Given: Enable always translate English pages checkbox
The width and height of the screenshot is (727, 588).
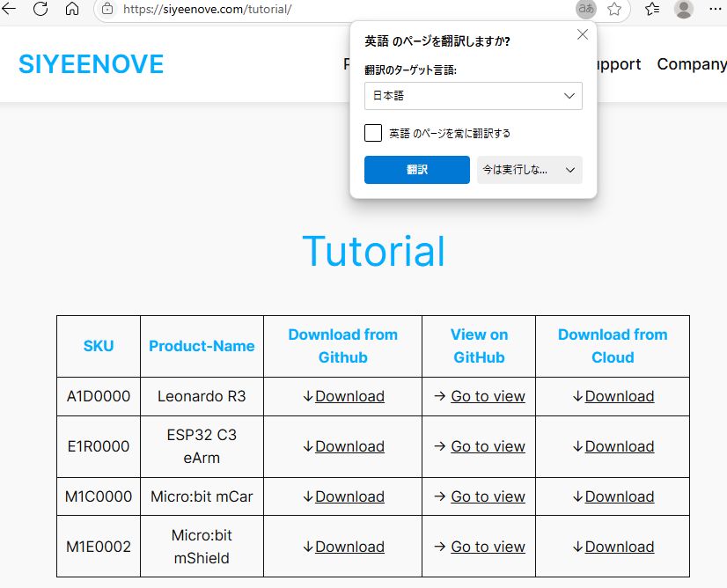Looking at the screenshot, I should coord(373,133).
